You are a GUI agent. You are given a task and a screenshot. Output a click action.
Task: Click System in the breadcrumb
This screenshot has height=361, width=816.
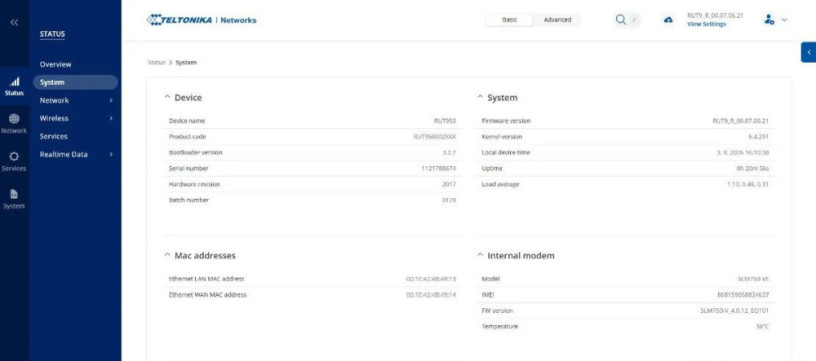tap(186, 62)
